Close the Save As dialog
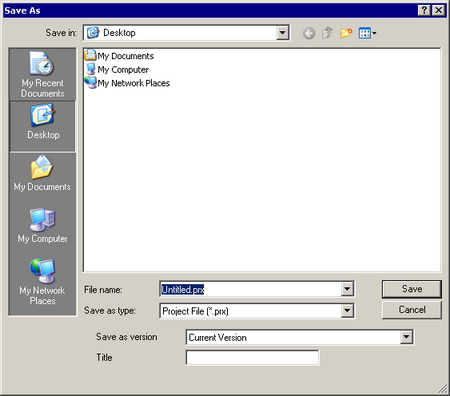 (439, 10)
